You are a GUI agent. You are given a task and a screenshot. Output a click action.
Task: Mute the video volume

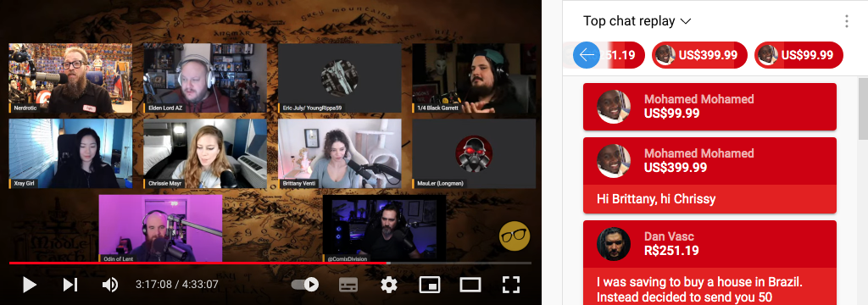[x=110, y=285]
